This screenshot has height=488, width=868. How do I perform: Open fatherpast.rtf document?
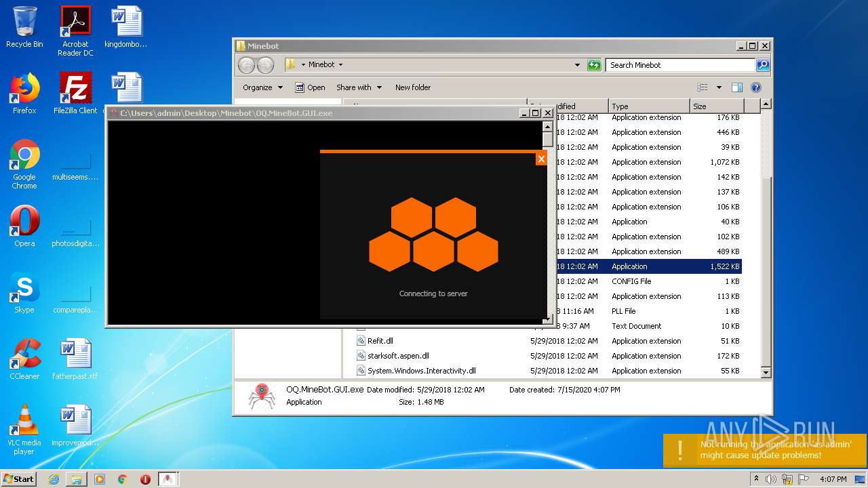tap(75, 359)
